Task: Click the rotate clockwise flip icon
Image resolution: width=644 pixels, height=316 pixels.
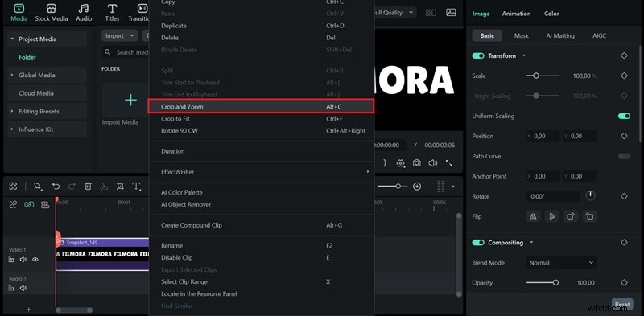Action: click(571, 216)
